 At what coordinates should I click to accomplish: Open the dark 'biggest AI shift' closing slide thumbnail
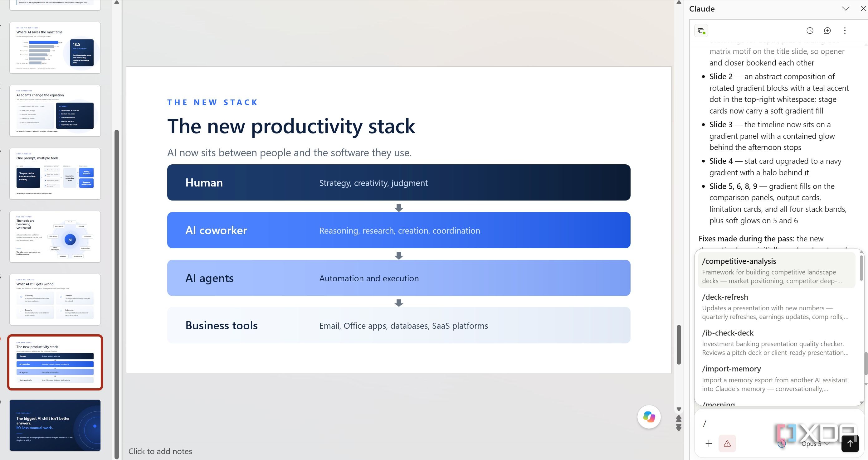(55, 425)
